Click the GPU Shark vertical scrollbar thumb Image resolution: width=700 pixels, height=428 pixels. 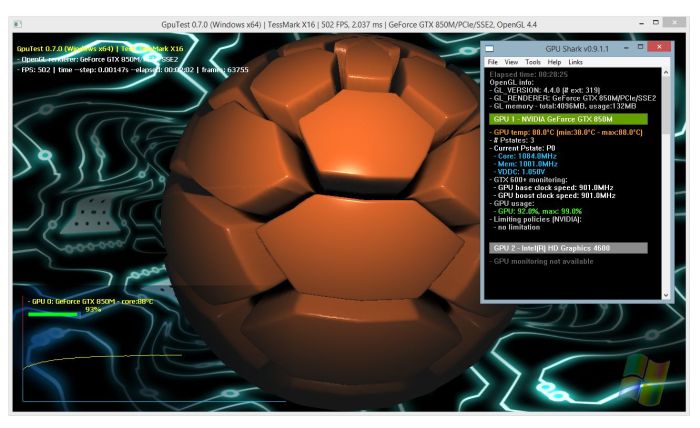(666, 106)
